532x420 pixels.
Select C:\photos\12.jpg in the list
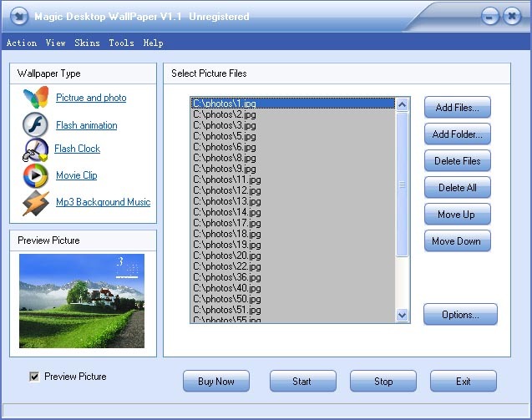(x=293, y=190)
